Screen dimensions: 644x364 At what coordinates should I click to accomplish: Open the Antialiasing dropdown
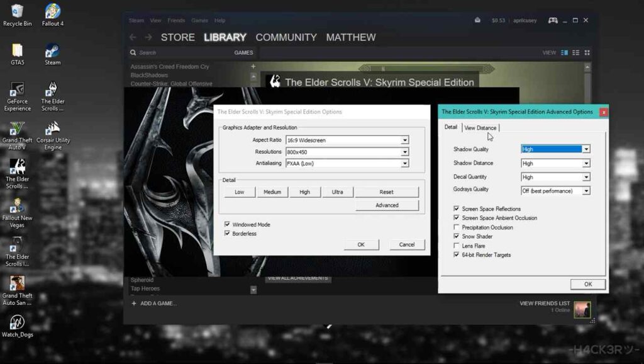(347, 163)
